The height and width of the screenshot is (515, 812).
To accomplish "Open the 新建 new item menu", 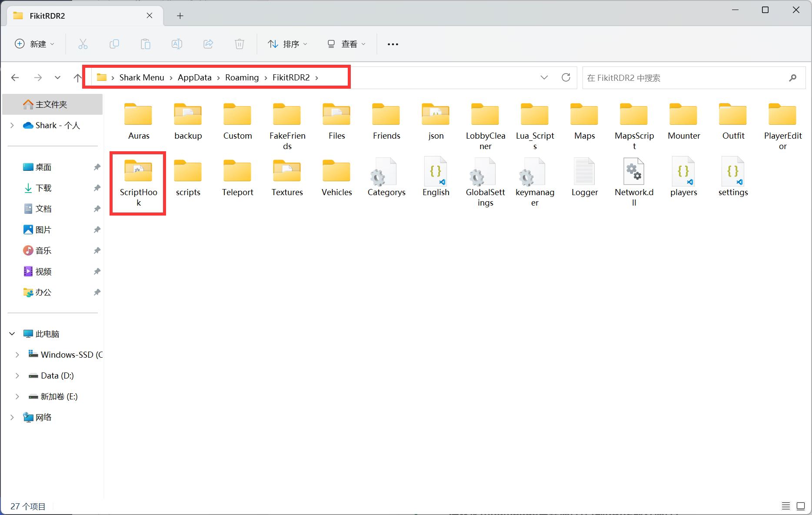I will pos(35,44).
